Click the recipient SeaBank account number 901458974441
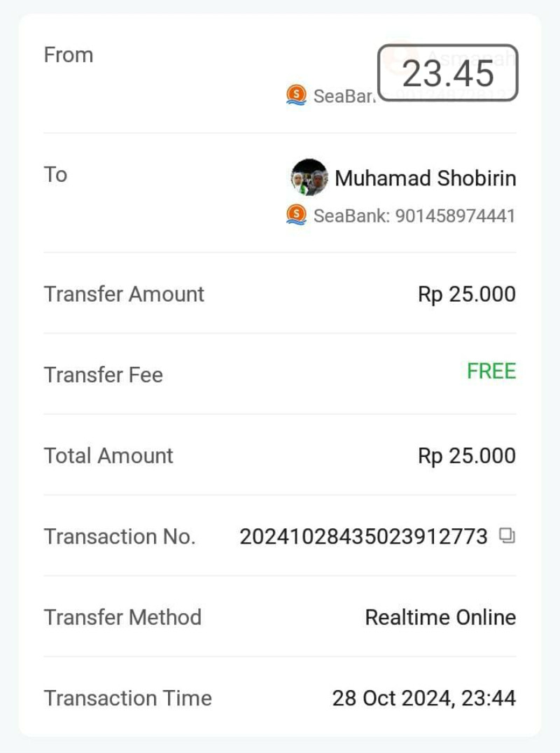The height and width of the screenshot is (753, 560). (x=414, y=216)
